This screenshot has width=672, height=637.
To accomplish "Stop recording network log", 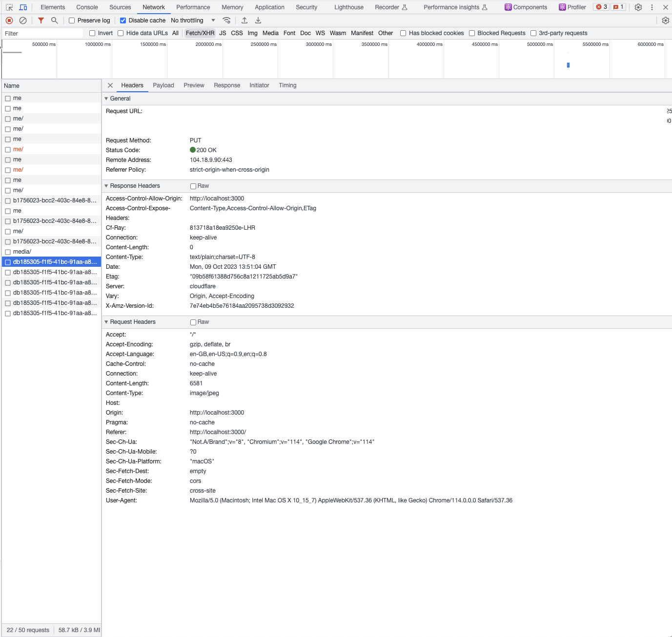I will point(9,20).
